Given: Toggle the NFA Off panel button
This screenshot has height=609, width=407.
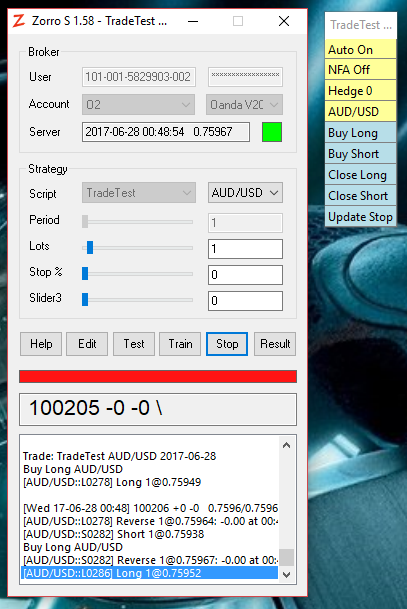Looking at the screenshot, I should pos(360,70).
